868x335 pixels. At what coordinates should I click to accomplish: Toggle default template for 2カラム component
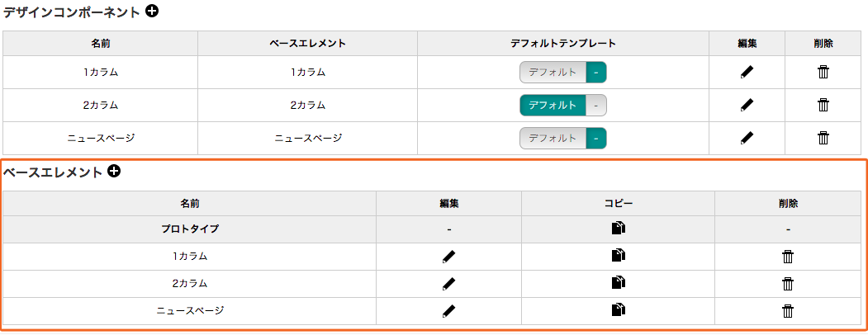pos(562,105)
